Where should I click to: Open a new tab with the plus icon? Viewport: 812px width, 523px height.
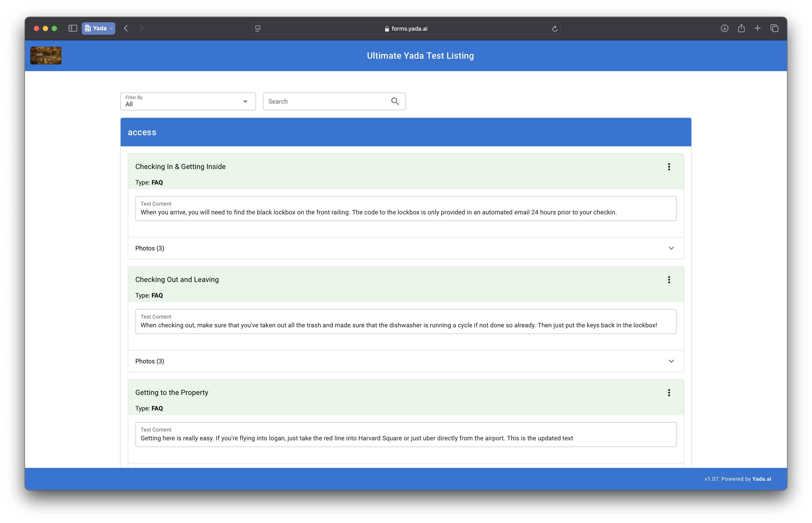coord(757,28)
